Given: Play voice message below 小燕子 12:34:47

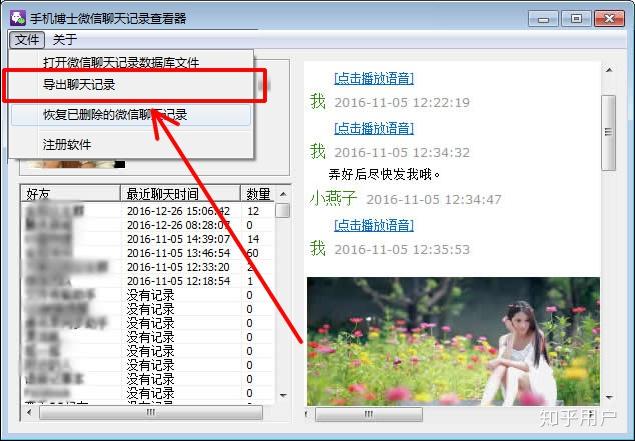Looking at the screenshot, I should coord(373,225).
